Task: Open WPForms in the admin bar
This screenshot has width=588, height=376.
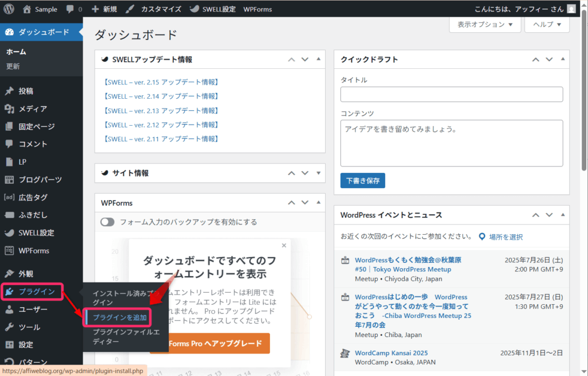Action: [258, 9]
